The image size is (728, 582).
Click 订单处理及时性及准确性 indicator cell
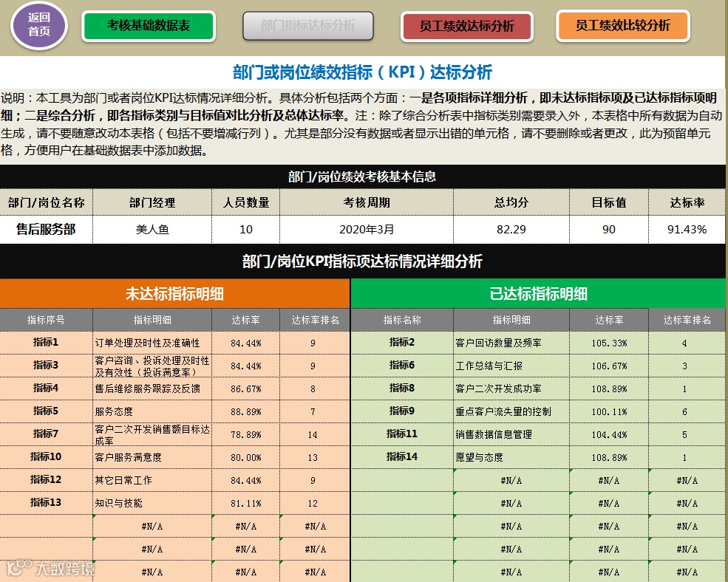pyautogui.click(x=152, y=343)
